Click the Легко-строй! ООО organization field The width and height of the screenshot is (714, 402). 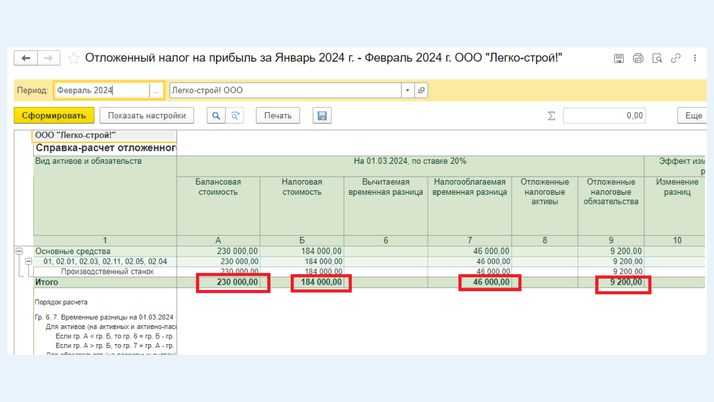pyautogui.click(x=286, y=90)
